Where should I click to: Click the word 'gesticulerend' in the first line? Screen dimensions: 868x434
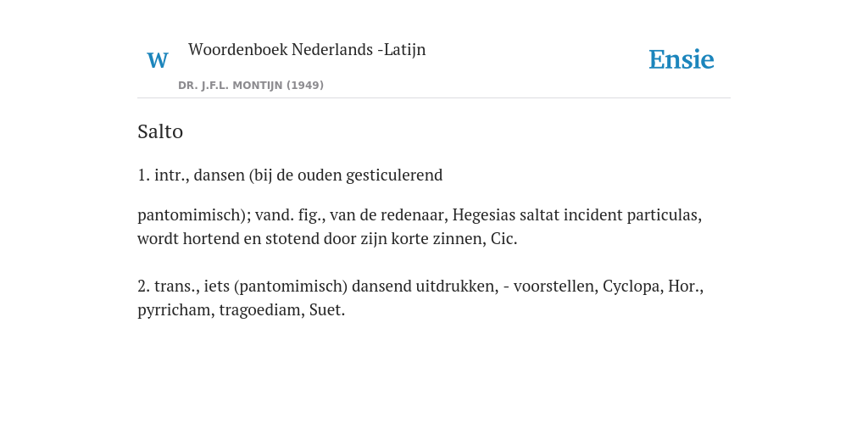[x=394, y=175]
